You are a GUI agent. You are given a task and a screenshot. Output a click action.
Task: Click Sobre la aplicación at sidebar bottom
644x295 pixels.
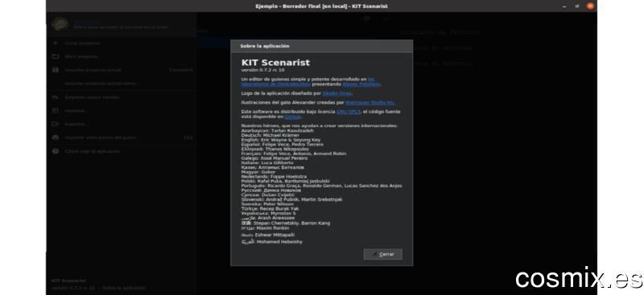(x=124, y=288)
